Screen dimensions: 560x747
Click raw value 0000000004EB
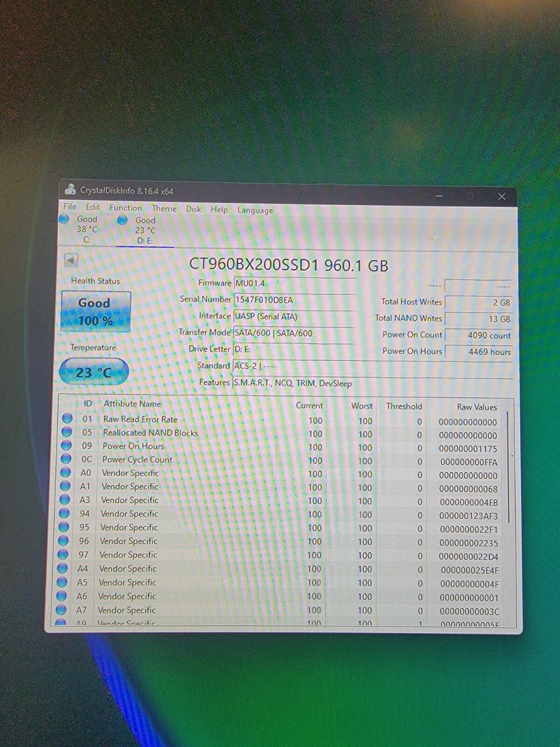(469, 502)
